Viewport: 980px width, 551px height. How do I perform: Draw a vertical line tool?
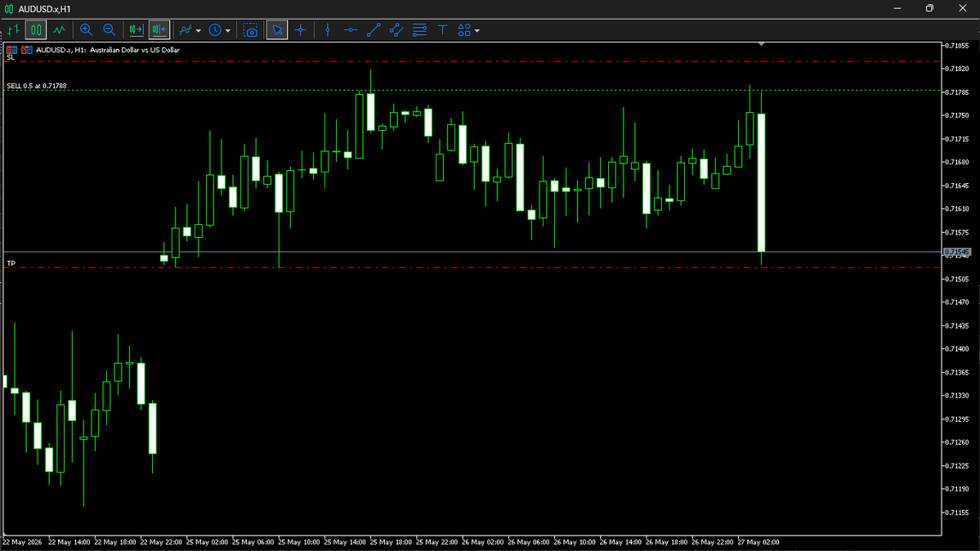[328, 30]
